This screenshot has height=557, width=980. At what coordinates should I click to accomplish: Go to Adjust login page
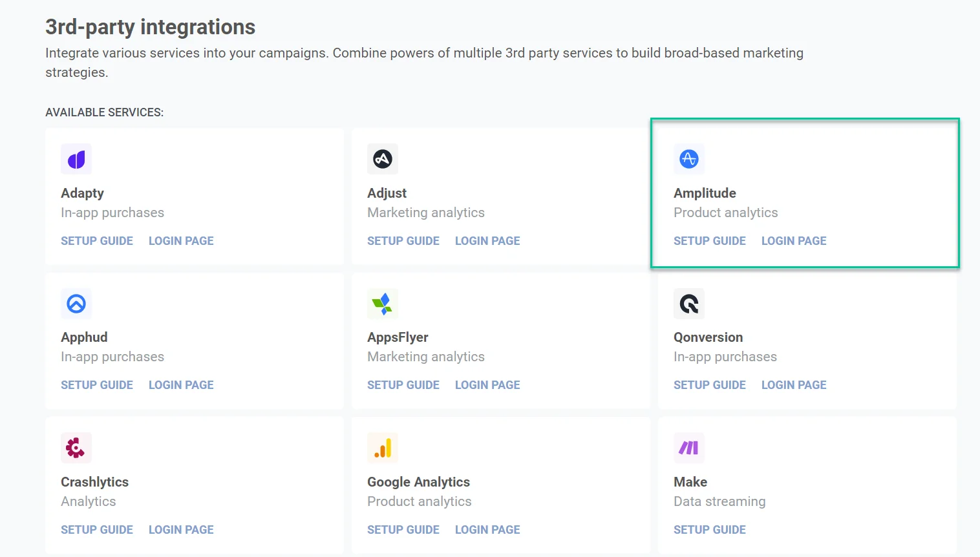point(487,241)
